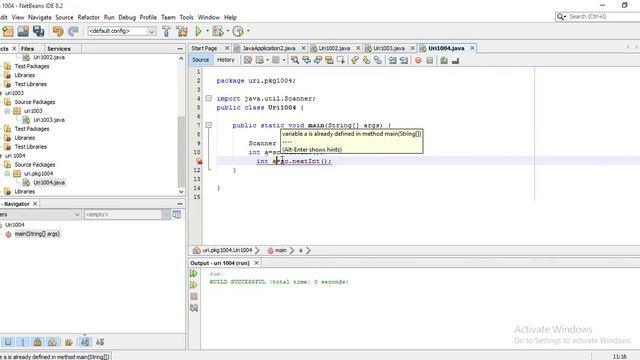The image size is (640, 360).
Task: Minimize the Projects panel group
Action: tap(180, 49)
